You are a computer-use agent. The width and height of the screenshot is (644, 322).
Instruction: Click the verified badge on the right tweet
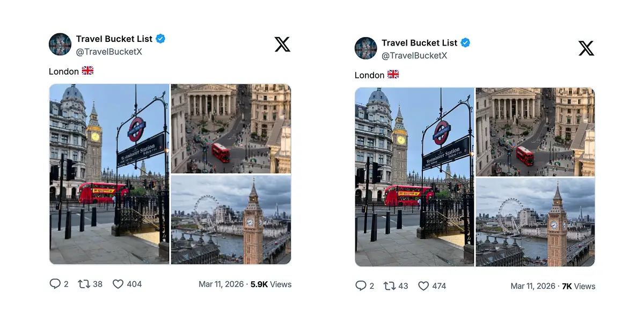click(465, 43)
